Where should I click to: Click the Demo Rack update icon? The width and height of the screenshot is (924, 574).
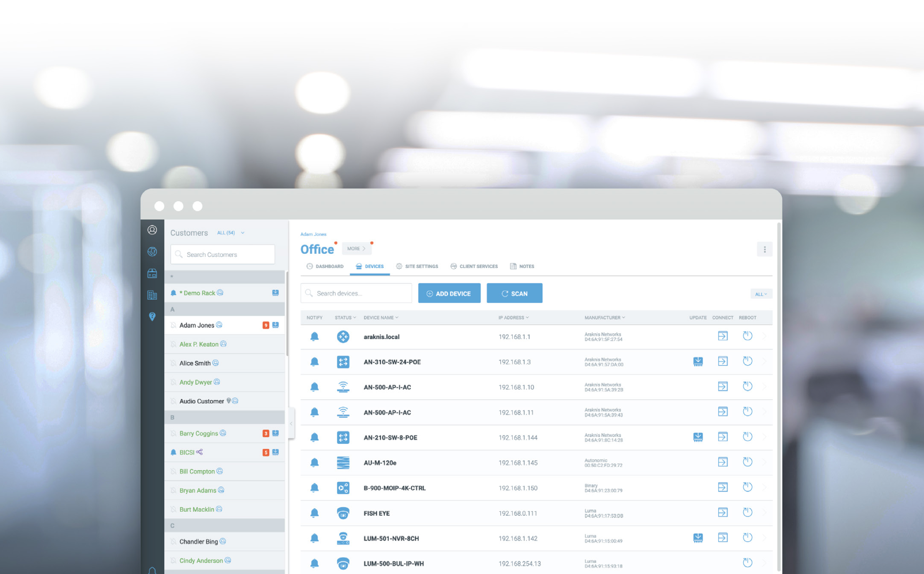point(276,293)
